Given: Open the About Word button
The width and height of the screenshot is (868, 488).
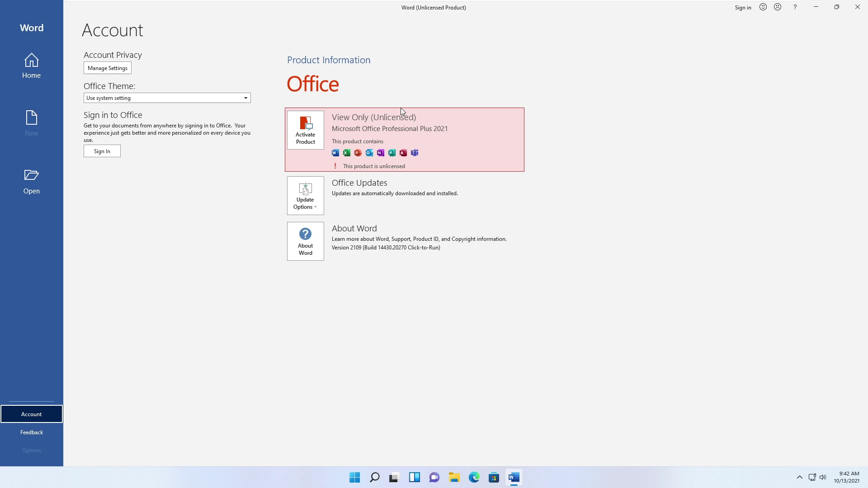Looking at the screenshot, I should [306, 241].
